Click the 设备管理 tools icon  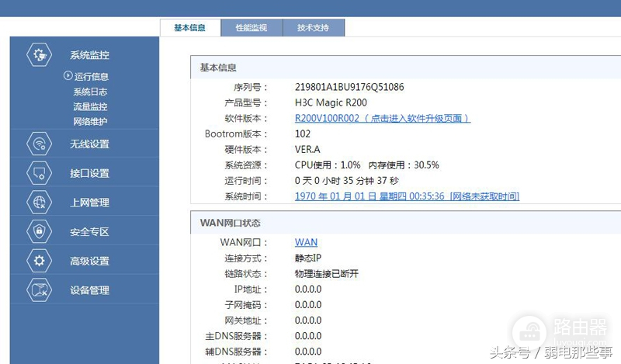[x=39, y=290]
